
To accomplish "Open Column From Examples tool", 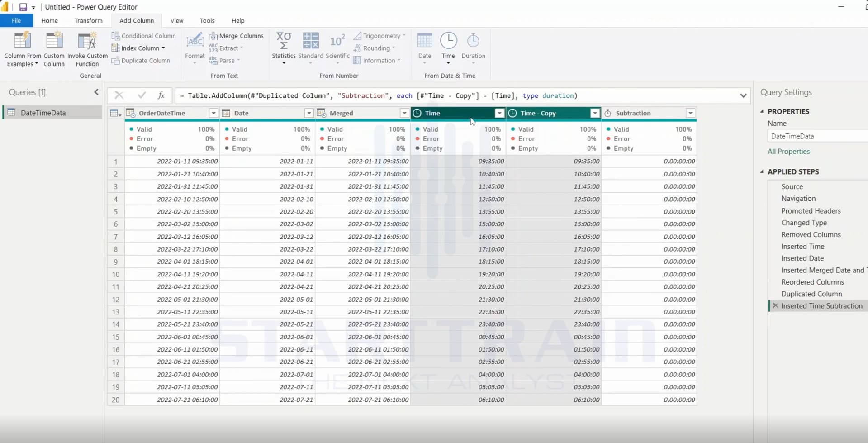I will click(x=22, y=49).
